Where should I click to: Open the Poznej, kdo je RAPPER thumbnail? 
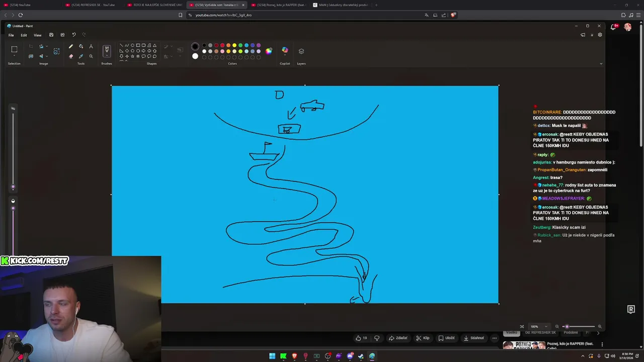(524, 345)
